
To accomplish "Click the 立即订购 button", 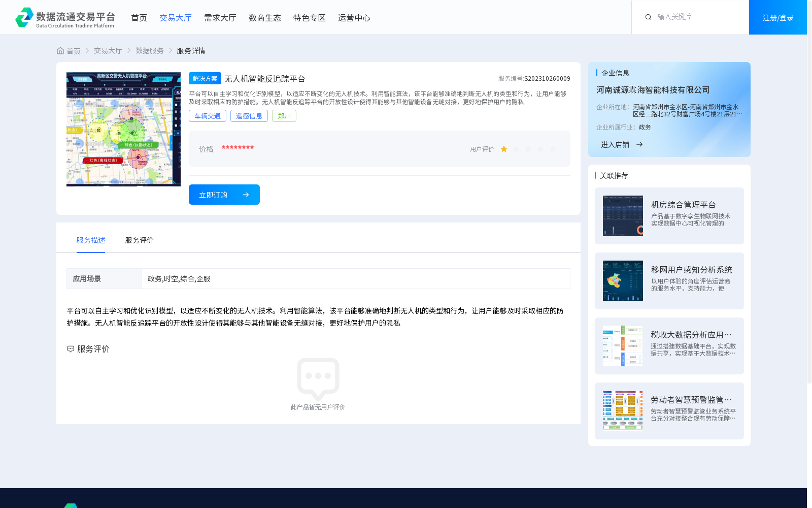I will [x=224, y=195].
